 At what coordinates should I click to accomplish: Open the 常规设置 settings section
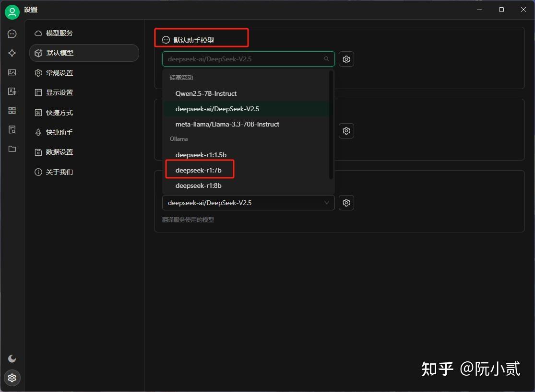point(84,73)
